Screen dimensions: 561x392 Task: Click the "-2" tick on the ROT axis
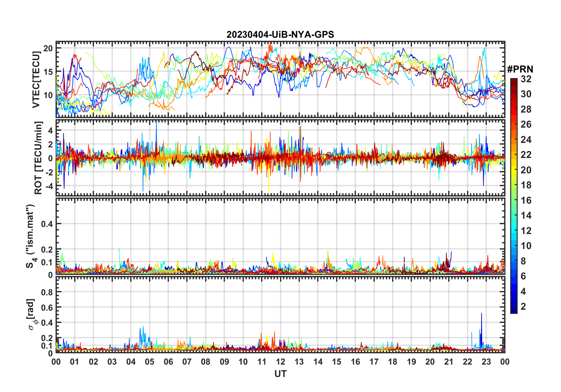click(49, 172)
